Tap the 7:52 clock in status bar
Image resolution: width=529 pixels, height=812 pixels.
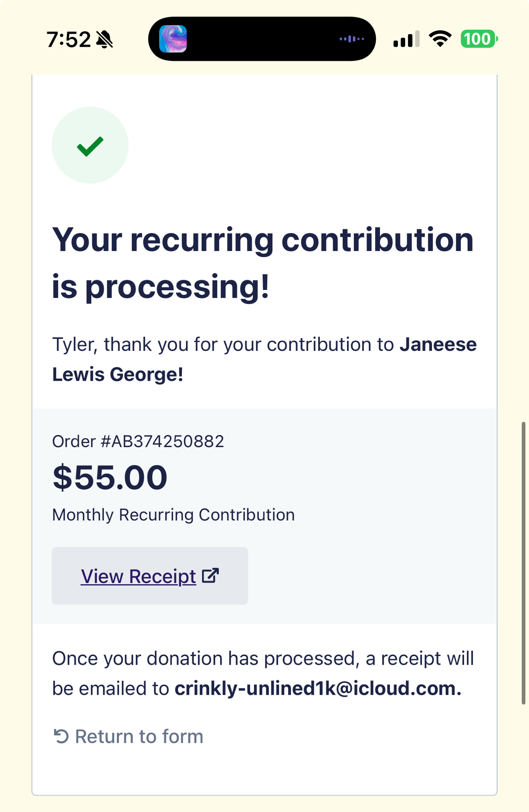(x=69, y=40)
